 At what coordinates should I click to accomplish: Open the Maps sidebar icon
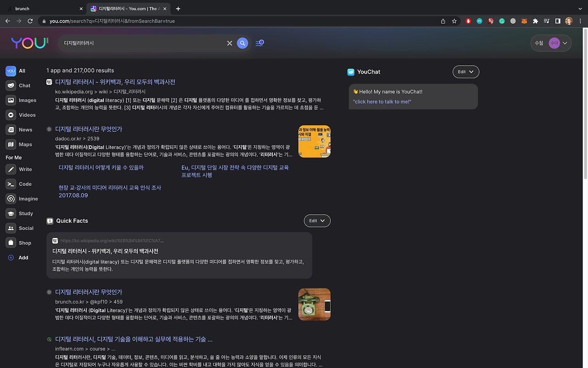11,144
